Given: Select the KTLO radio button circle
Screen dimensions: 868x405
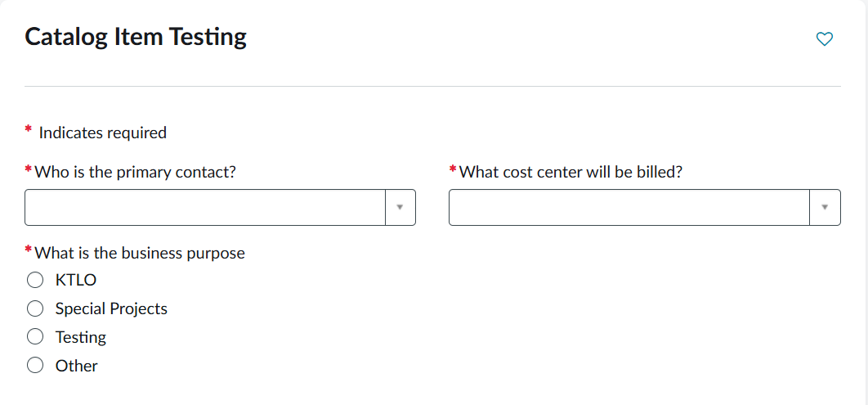Looking at the screenshot, I should [35, 280].
